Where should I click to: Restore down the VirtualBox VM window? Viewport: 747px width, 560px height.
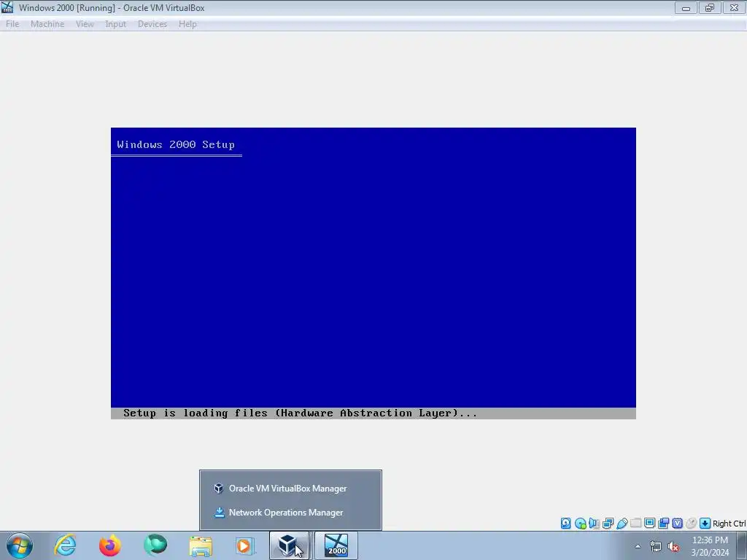710,7
